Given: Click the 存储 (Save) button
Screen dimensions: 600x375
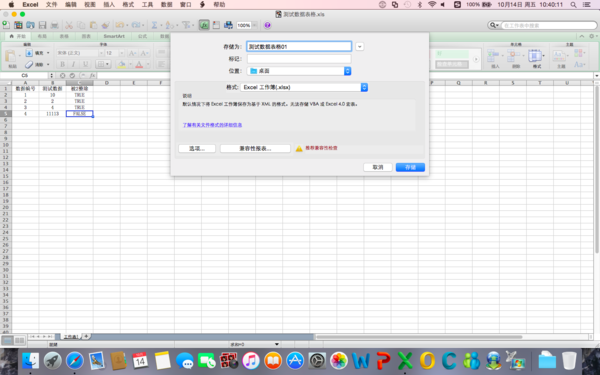Looking at the screenshot, I should click(x=410, y=167).
